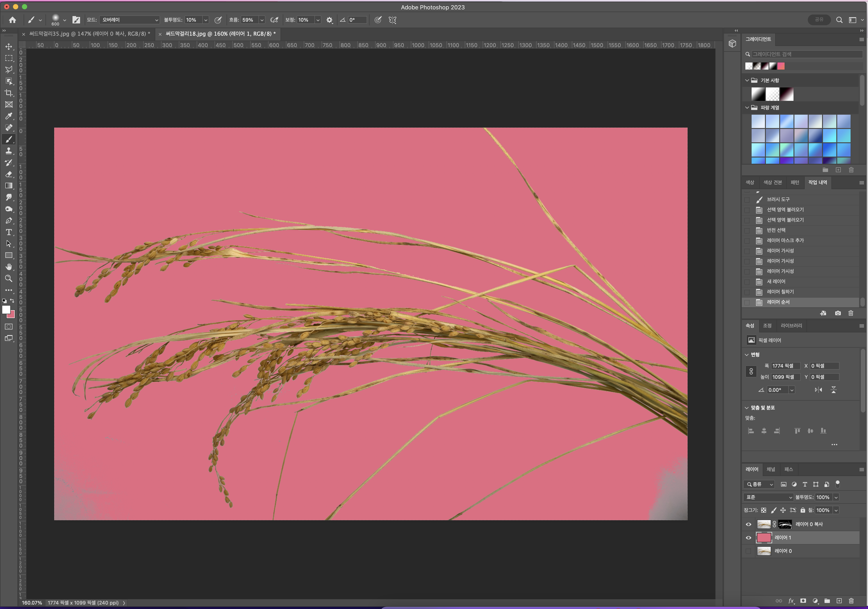Screen dimensions: 868x609
Task: Swap foreground and background colors
Action: (x=12, y=300)
